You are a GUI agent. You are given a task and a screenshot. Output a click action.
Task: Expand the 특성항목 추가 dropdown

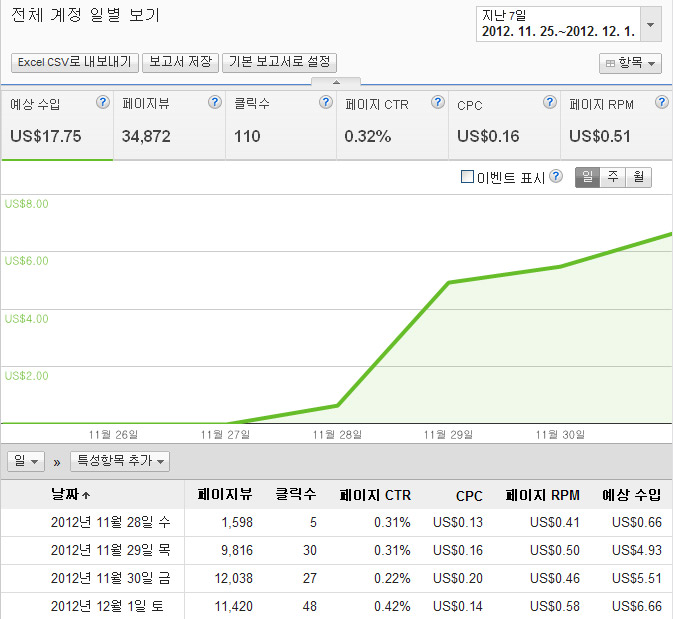click(119, 461)
